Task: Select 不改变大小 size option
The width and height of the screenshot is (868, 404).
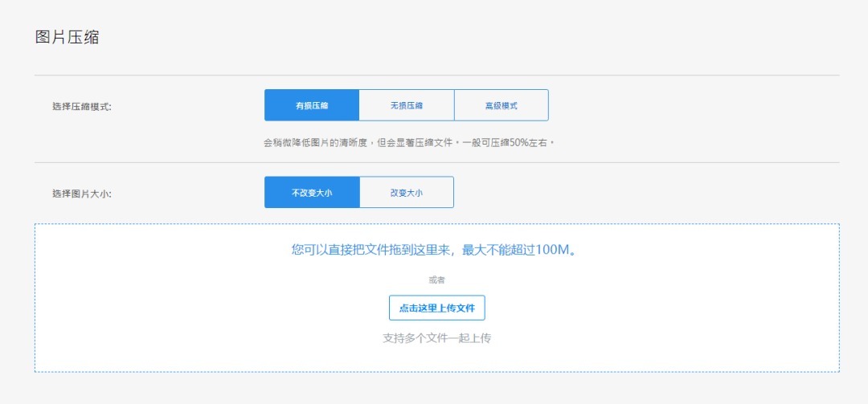Action: tap(311, 193)
